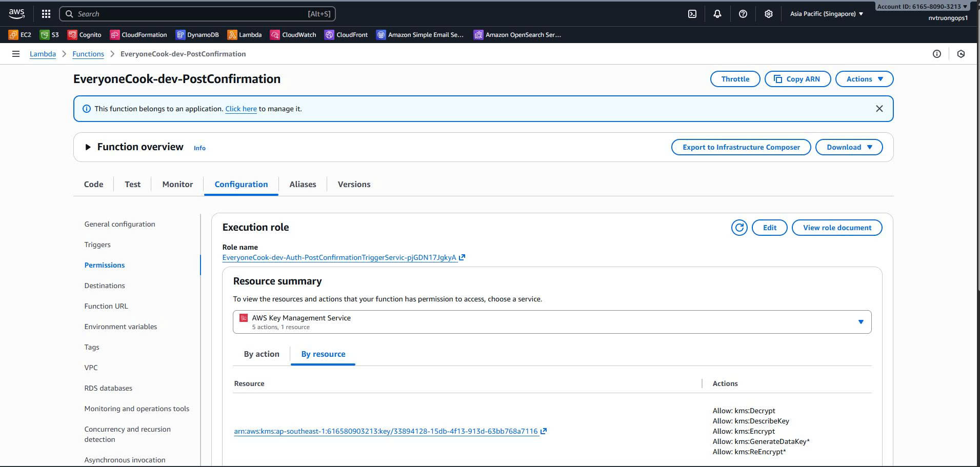Open the S3 shortcut
The image size is (980, 467).
click(50, 35)
